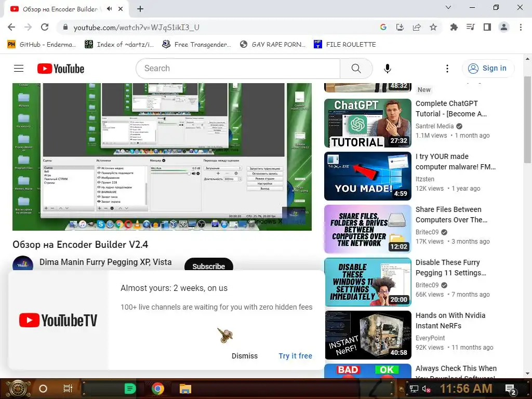Open Hands on With Nvidia Instant NeRFs title
532x399 pixels.
coord(450,320)
